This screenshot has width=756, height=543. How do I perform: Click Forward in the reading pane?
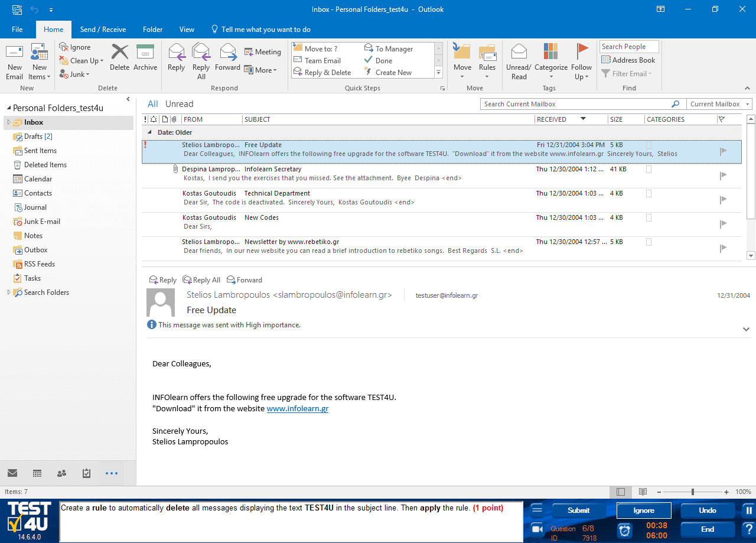click(245, 280)
